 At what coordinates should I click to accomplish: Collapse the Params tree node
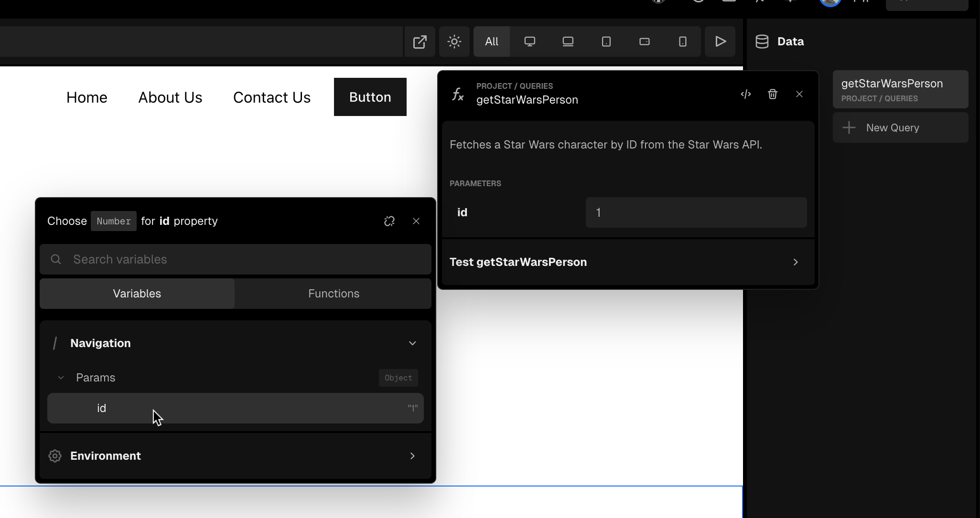pyautogui.click(x=61, y=378)
